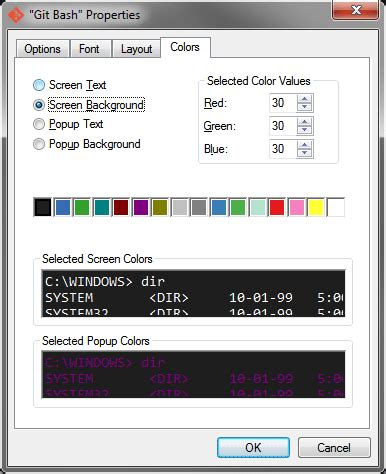Decrease the Blue value with down arrow
The height and width of the screenshot is (474, 386).
(304, 153)
